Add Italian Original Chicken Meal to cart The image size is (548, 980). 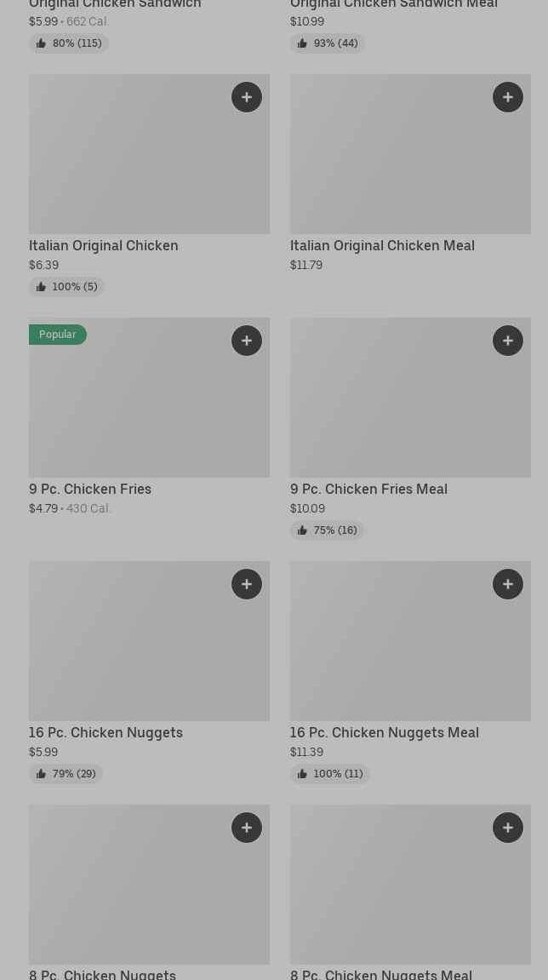pyautogui.click(x=508, y=97)
